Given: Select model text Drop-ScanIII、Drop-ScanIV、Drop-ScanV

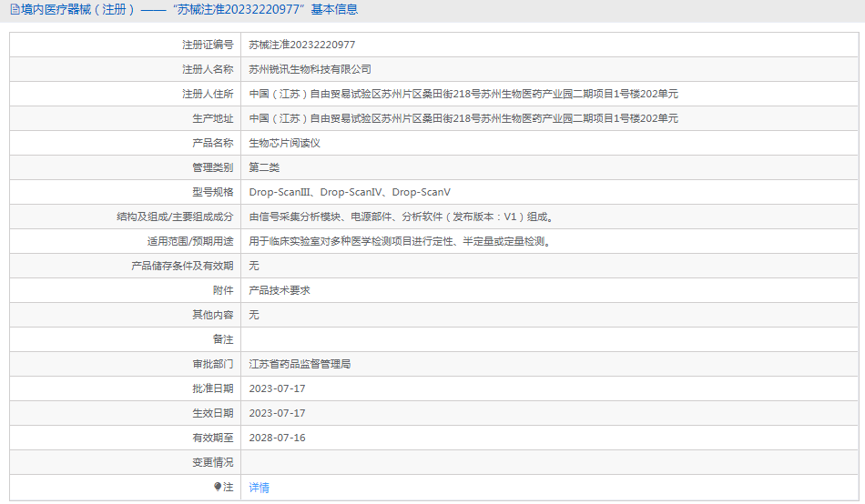Looking at the screenshot, I should tap(350, 192).
